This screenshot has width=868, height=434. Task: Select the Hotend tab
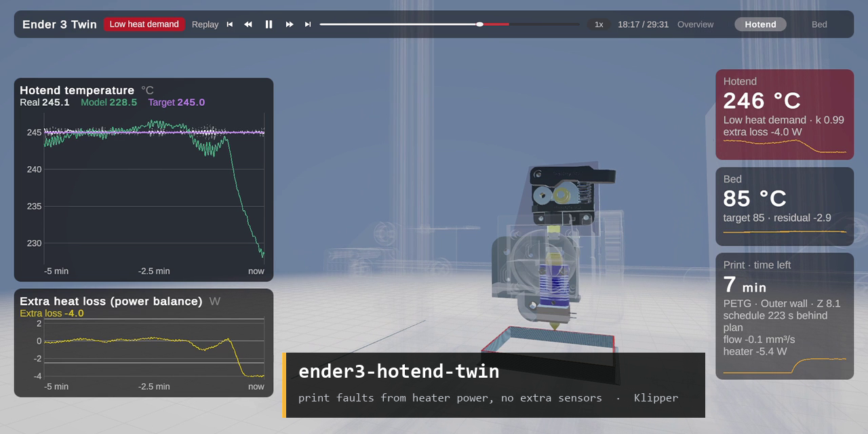click(x=760, y=24)
